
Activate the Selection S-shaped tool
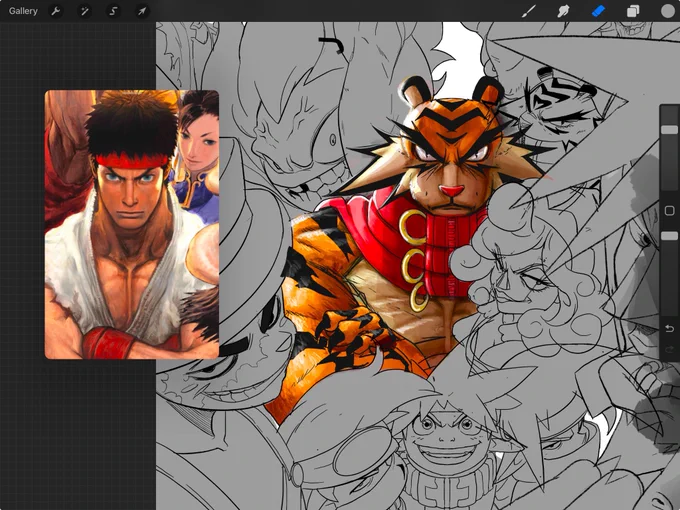(113, 11)
